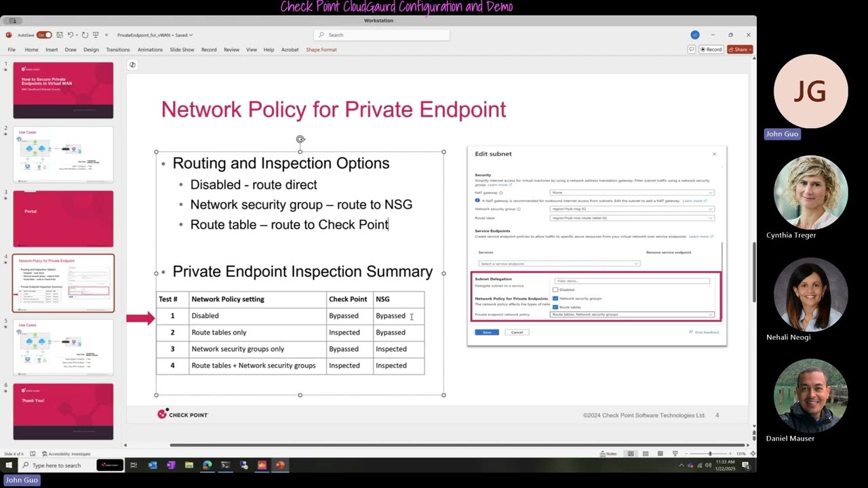Click the Undo arrow icon
Viewport: 868px width, 488px height.
70,35
